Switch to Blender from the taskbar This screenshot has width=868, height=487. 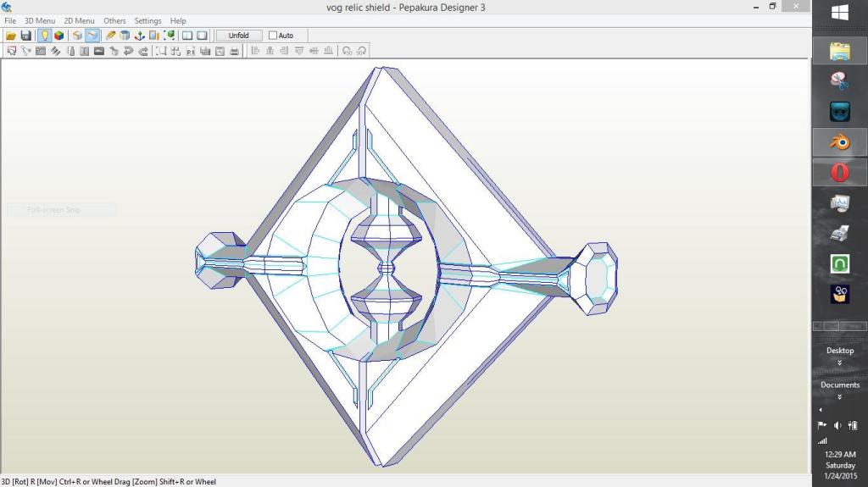840,142
